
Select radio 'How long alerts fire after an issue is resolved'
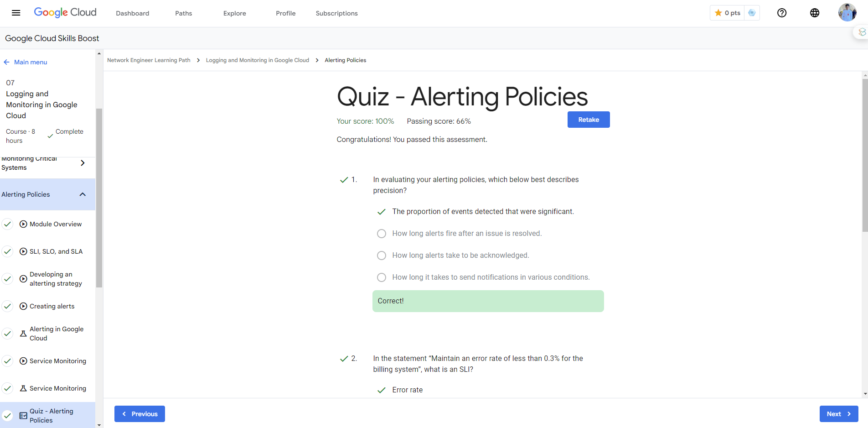click(x=382, y=234)
